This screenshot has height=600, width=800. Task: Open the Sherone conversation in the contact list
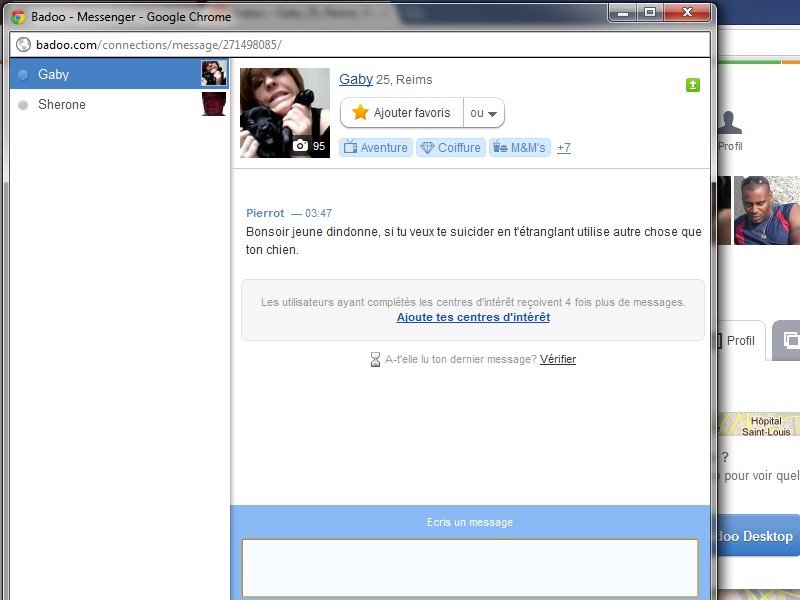pos(119,105)
